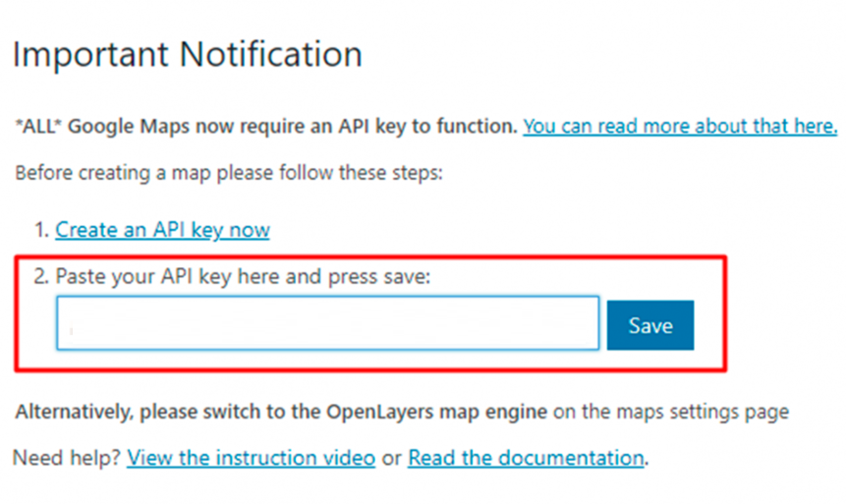Click the word 'Notification' in the heading
Viewport: 846px width, 504px height.
[270, 54]
